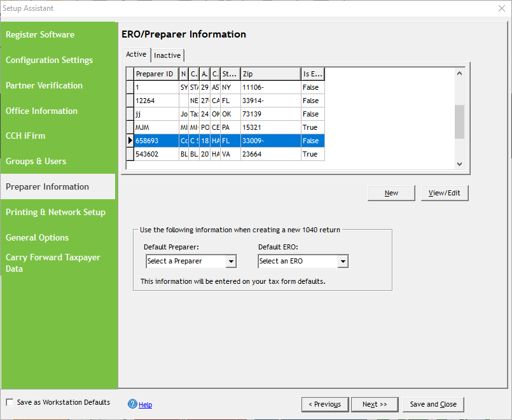The height and width of the screenshot is (420, 512).
Task: Sort by the Zip column header
Action: 270,74
